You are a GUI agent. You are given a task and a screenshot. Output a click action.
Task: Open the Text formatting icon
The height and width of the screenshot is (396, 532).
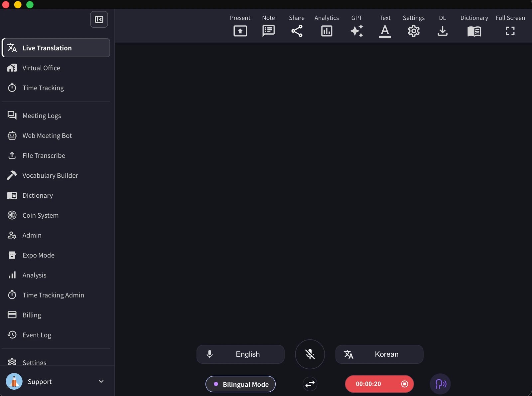[385, 31]
